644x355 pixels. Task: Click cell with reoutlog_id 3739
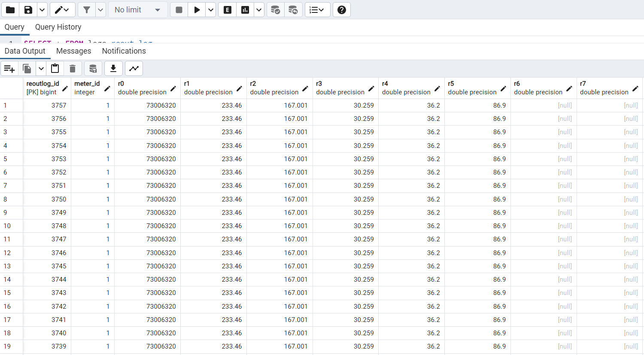coord(47,346)
